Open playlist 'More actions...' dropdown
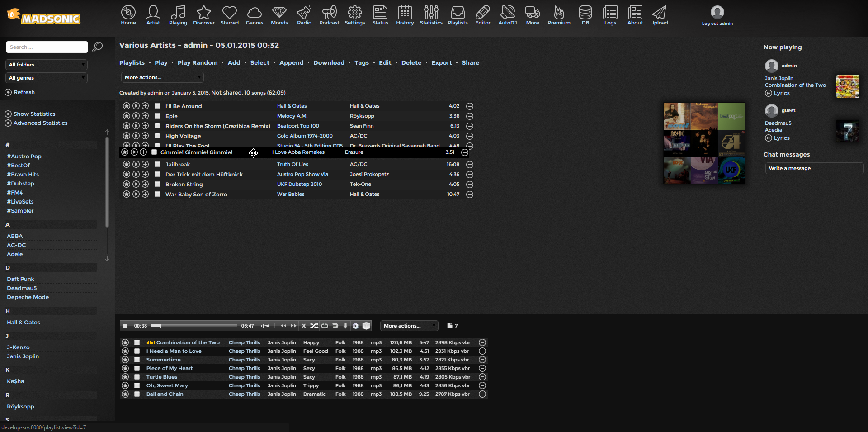The width and height of the screenshot is (868, 432). [162, 77]
